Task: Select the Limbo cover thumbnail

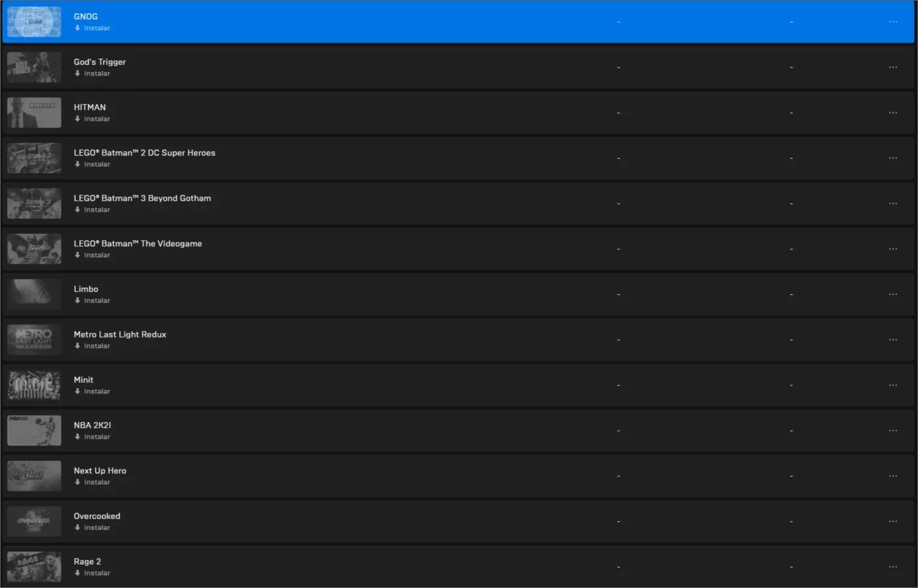Action: (34, 294)
